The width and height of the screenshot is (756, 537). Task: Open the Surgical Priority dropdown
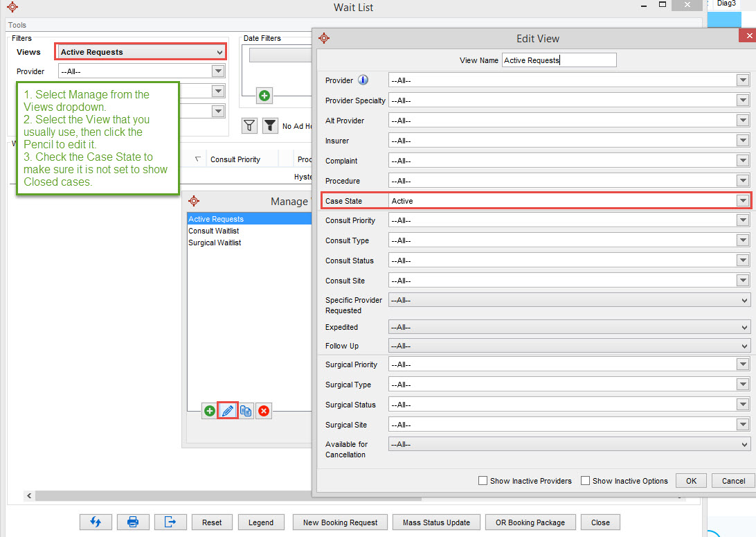coord(743,364)
